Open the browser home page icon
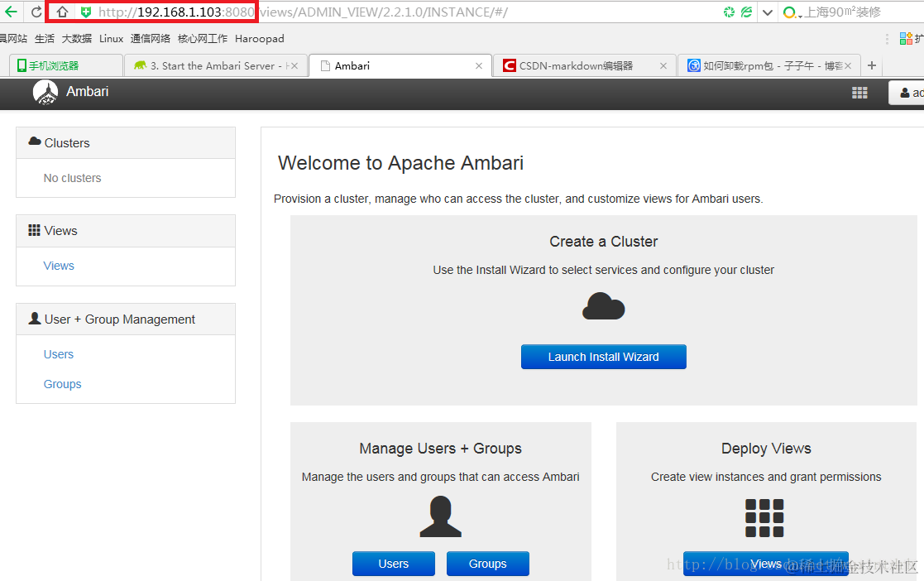The image size is (924, 581). click(x=63, y=12)
